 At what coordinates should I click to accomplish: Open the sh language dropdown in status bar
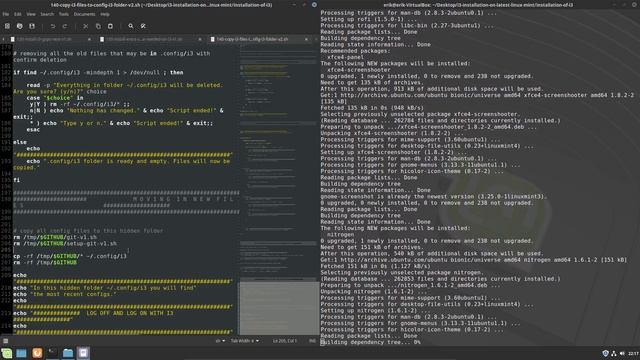[x=220, y=341]
